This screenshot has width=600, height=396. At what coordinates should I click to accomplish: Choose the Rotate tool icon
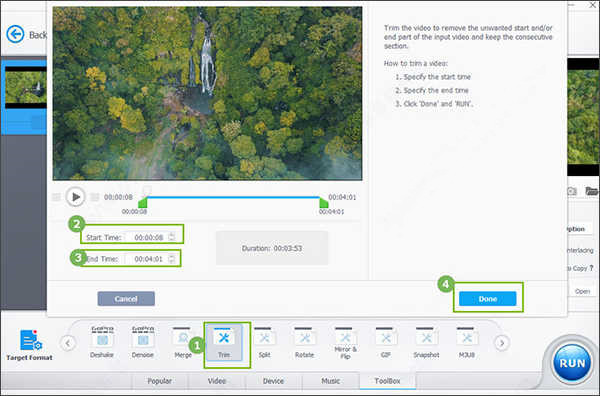coord(305,337)
